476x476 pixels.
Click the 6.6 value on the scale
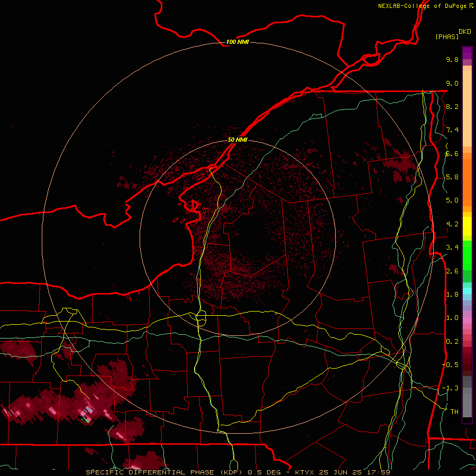(x=452, y=153)
